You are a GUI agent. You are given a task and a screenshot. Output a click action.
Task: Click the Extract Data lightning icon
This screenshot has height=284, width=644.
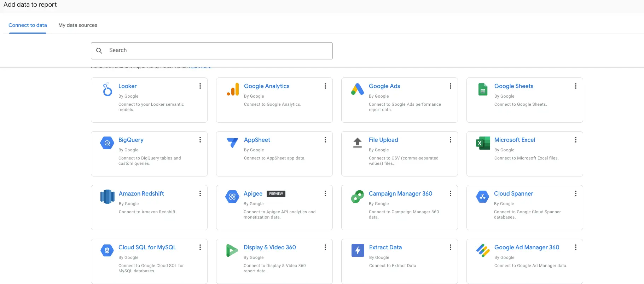(x=358, y=250)
